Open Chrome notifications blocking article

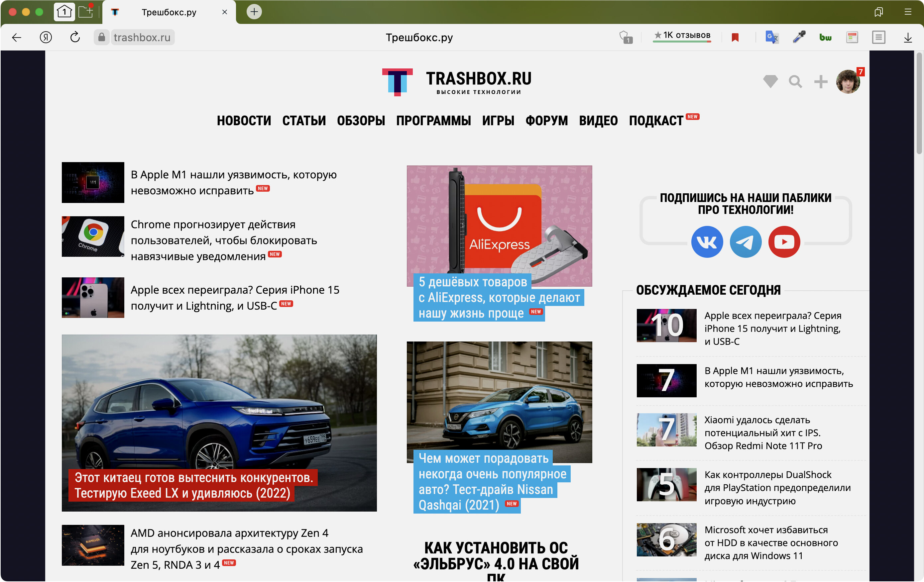(x=224, y=241)
